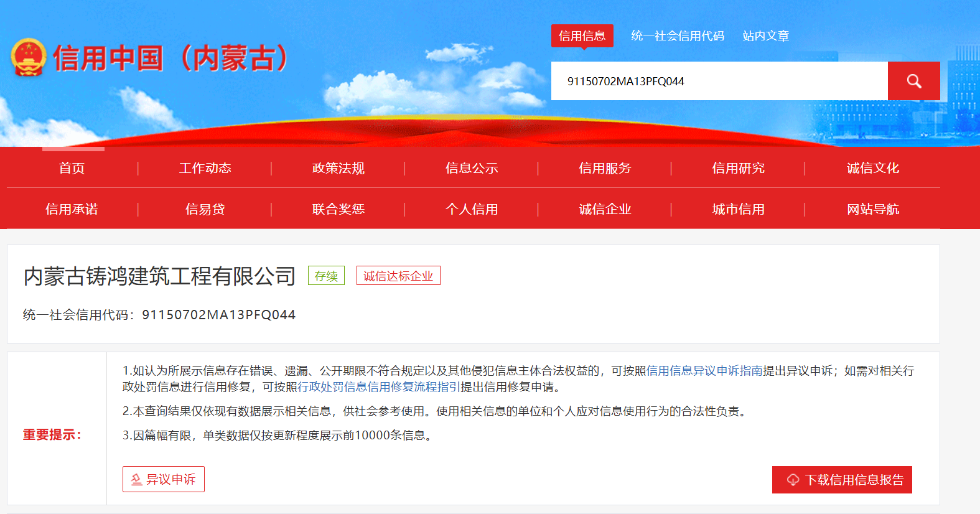Open 信息公示 navigation item
This screenshot has width=980, height=514.
click(x=471, y=168)
